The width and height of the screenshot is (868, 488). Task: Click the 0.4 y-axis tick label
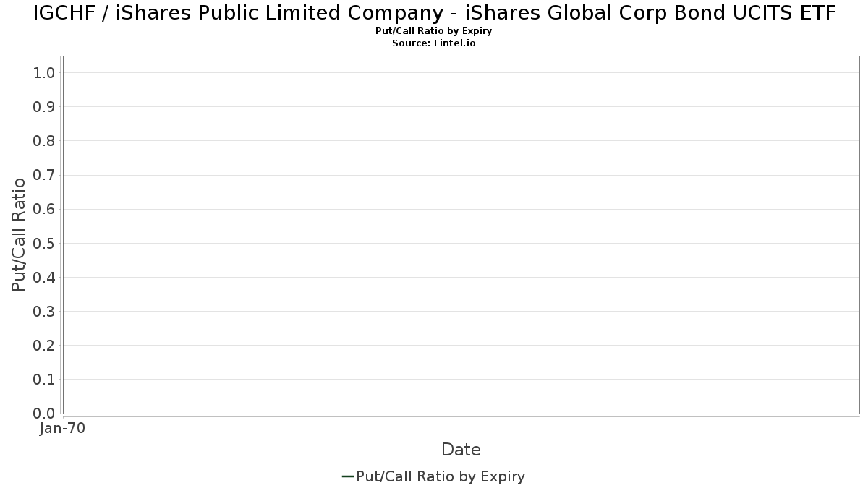point(44,278)
